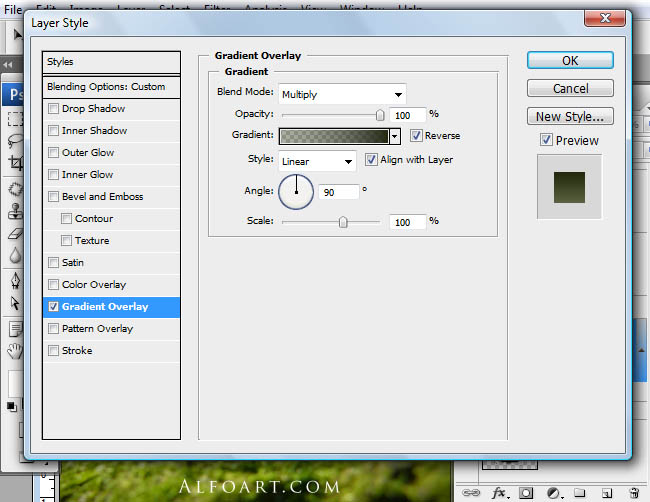650x502 pixels.
Task: Click the New Style button
Action: (x=569, y=117)
